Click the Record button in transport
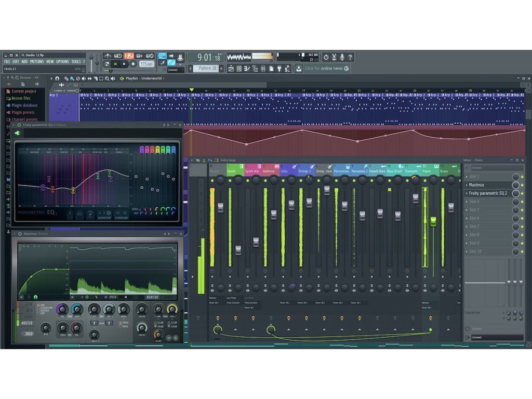The height and width of the screenshot is (399, 532). coord(133,64)
